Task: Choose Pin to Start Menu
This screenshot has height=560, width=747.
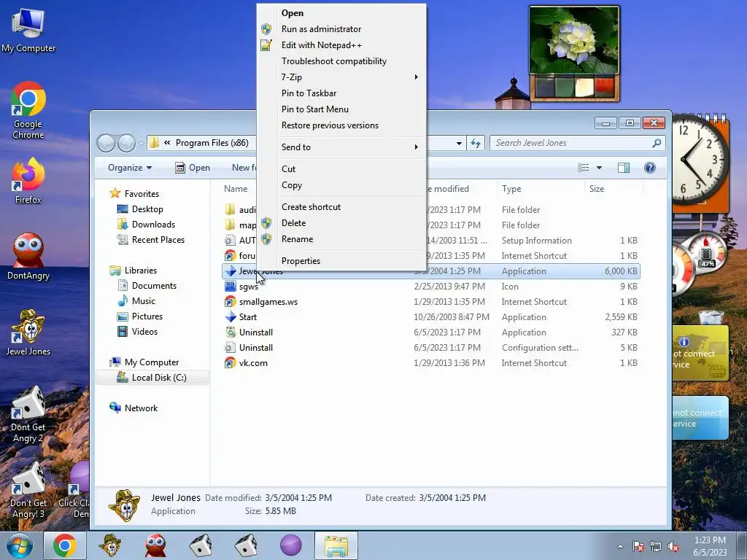Action: point(341,109)
